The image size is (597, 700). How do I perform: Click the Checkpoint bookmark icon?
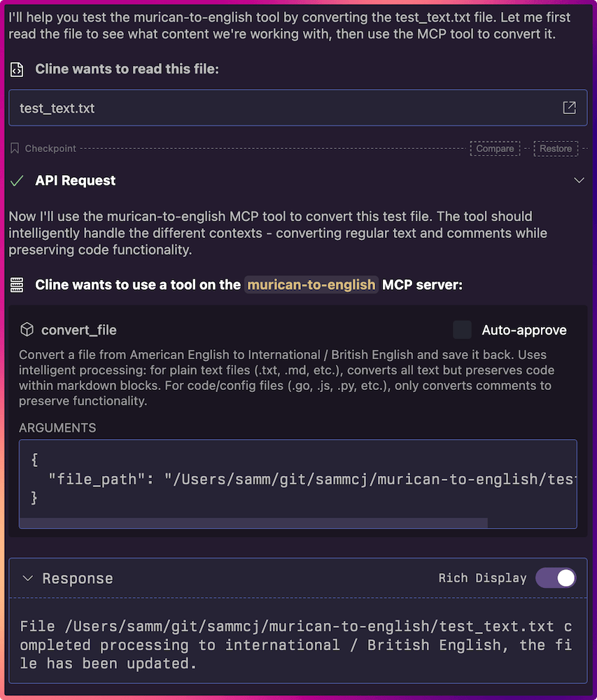click(15, 148)
